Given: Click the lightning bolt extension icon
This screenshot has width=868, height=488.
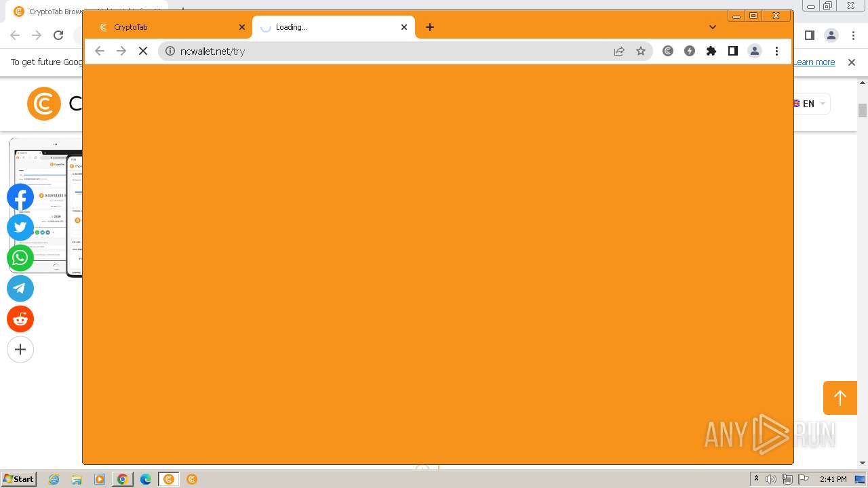Looking at the screenshot, I should [x=690, y=51].
